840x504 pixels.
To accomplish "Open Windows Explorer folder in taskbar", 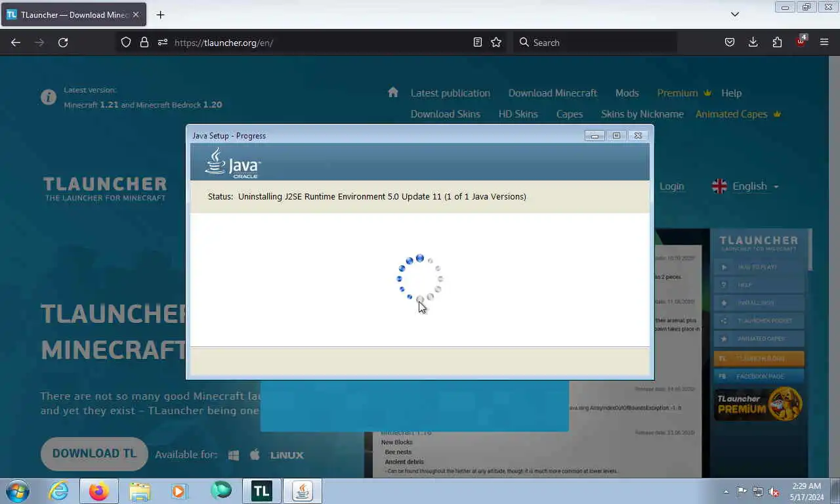I will click(x=140, y=491).
